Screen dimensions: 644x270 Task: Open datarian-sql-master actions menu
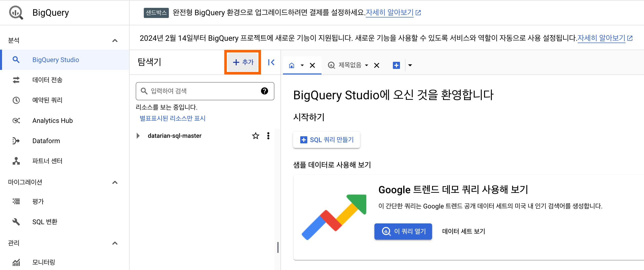pos(268,136)
